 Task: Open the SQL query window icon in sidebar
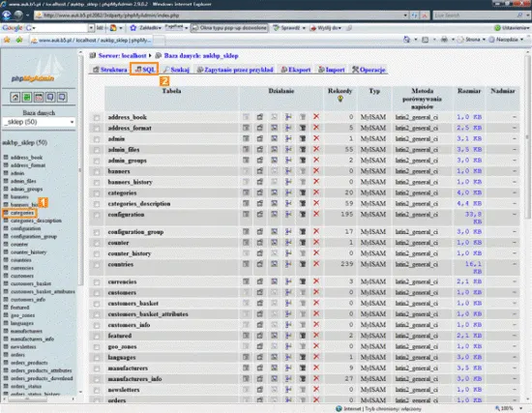click(39, 98)
